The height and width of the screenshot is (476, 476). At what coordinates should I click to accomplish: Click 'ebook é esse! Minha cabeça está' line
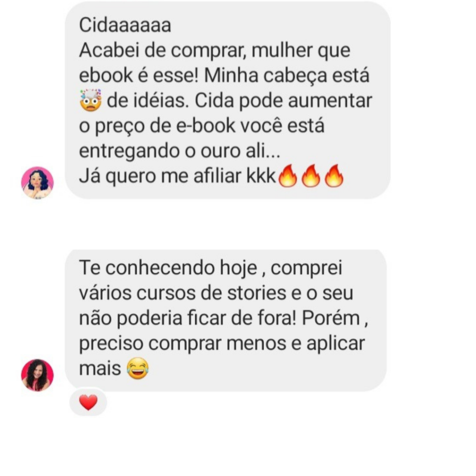[x=225, y=75]
